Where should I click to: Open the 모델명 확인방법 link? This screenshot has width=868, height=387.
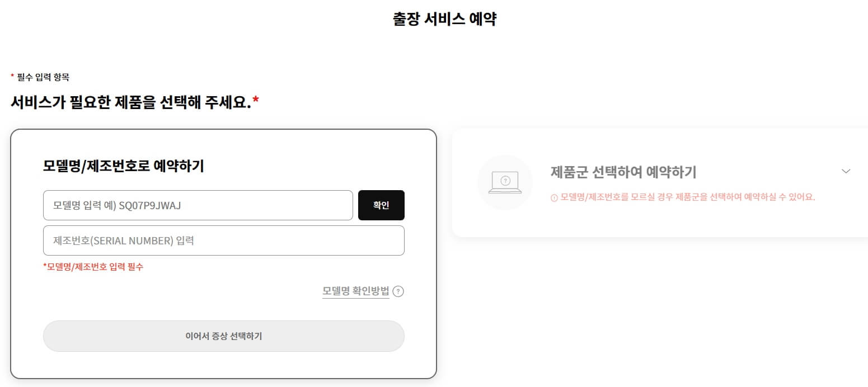point(356,291)
